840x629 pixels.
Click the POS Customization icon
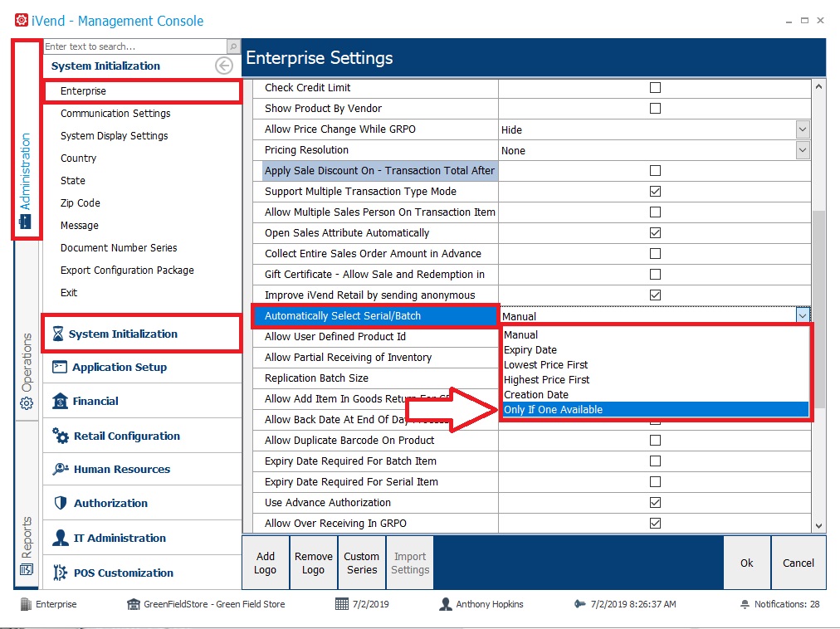(x=60, y=573)
